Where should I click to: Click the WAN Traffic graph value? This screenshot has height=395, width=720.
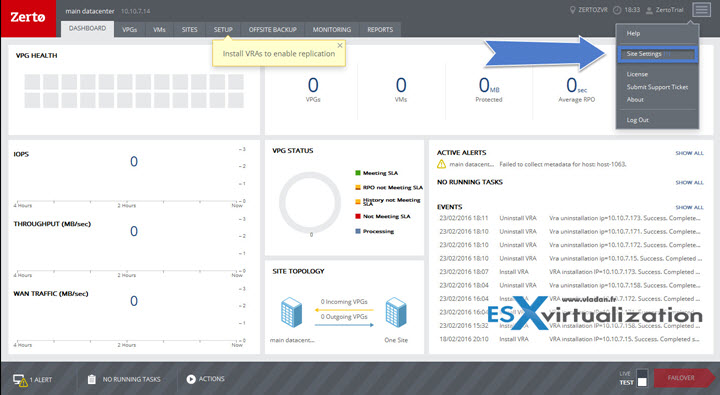pyautogui.click(x=134, y=301)
